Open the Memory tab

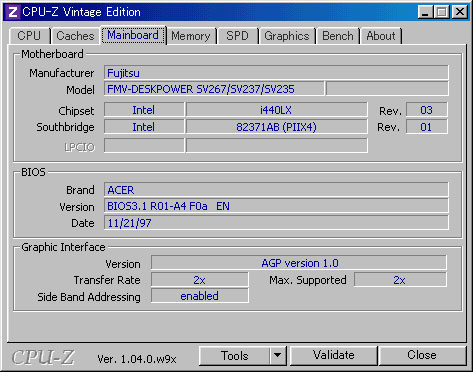click(191, 36)
